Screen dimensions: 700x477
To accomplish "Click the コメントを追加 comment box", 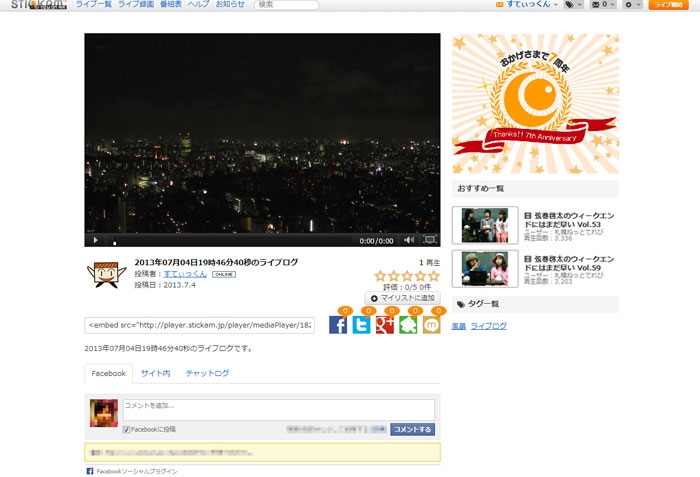I will pos(279,410).
